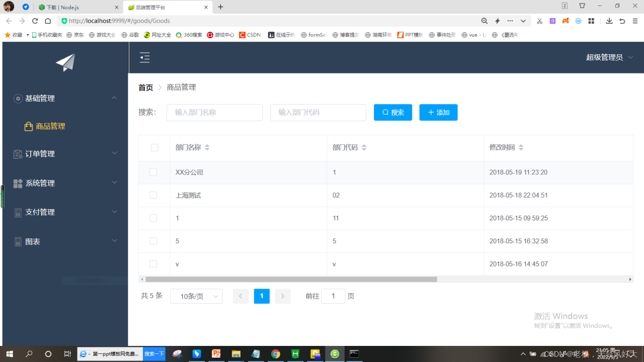Go to the next page arrow in pagination
The height and width of the screenshot is (362, 644).
point(283,296)
